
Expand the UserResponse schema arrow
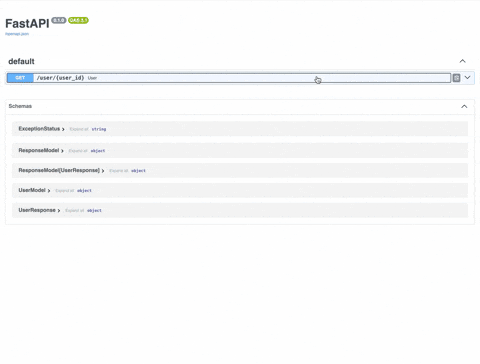59,211
